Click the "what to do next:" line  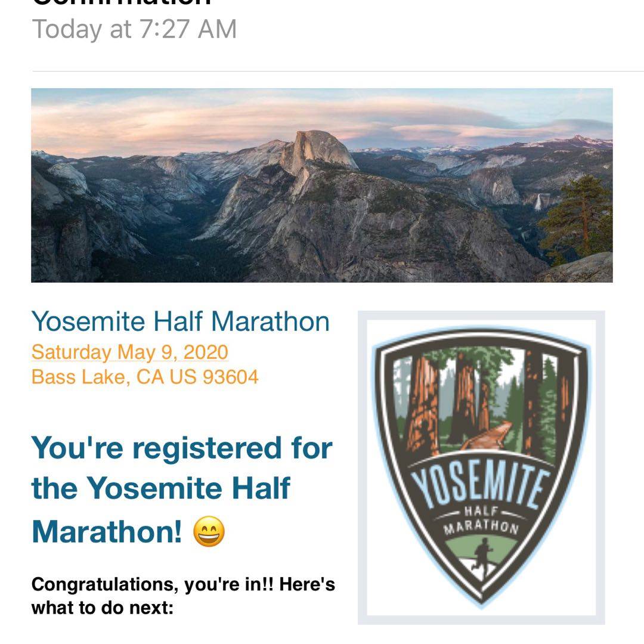pos(102,609)
